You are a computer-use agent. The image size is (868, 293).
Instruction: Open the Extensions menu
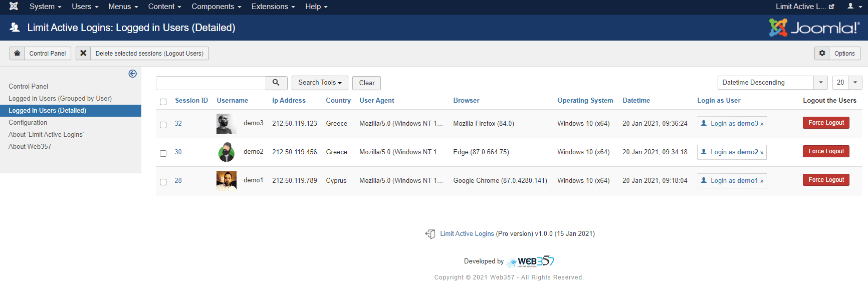(x=273, y=7)
